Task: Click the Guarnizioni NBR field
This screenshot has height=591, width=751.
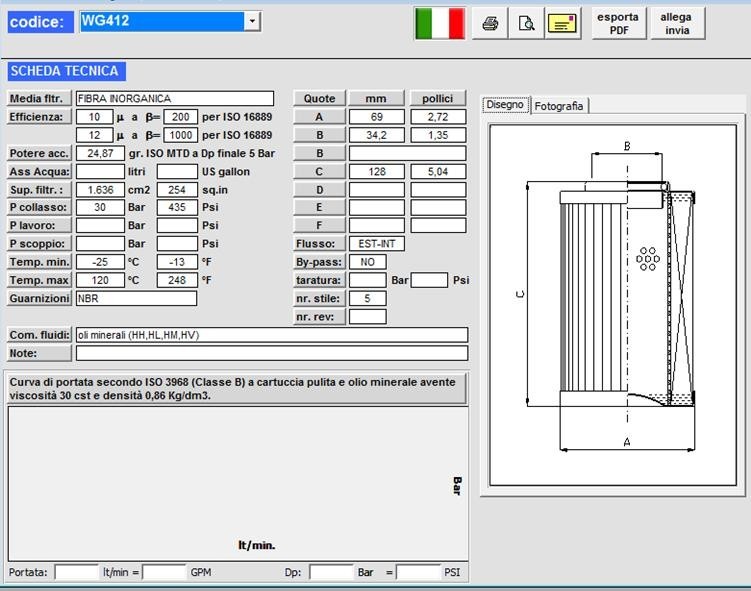Action: pyautogui.click(x=136, y=298)
